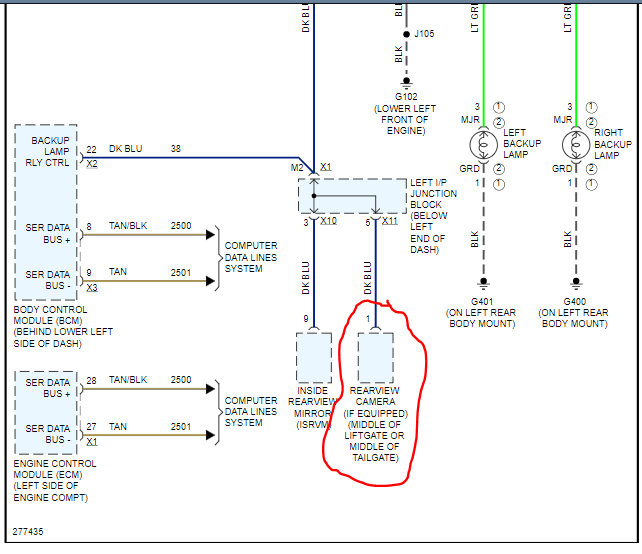
Task: Click "BLK" label on G401 ground wire
Action: pos(474,239)
